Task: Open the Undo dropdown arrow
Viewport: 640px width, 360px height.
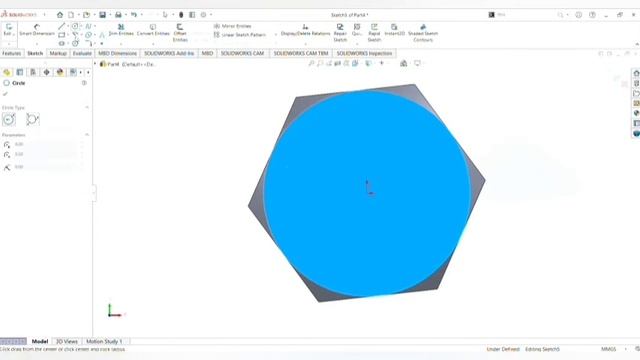Action: pos(141,15)
